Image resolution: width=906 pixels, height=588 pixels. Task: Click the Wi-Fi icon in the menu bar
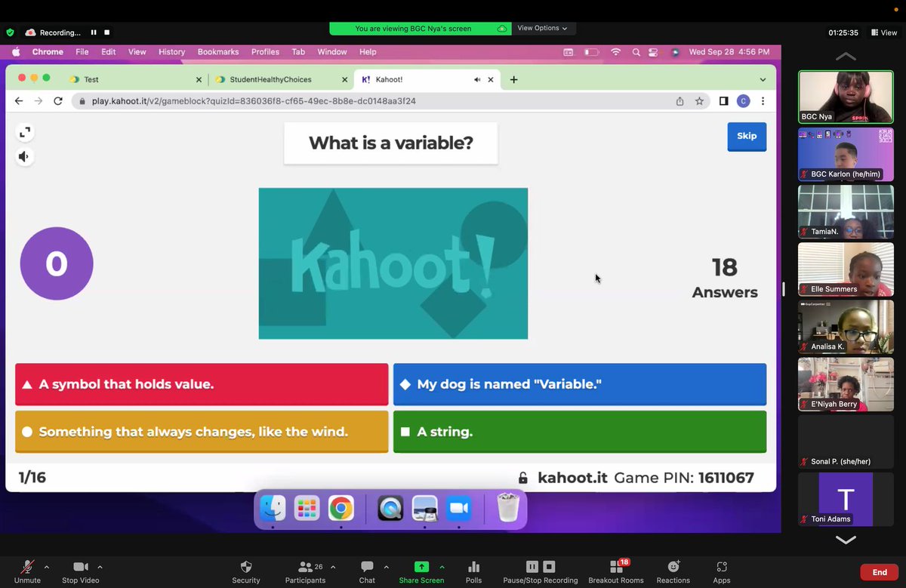click(616, 52)
